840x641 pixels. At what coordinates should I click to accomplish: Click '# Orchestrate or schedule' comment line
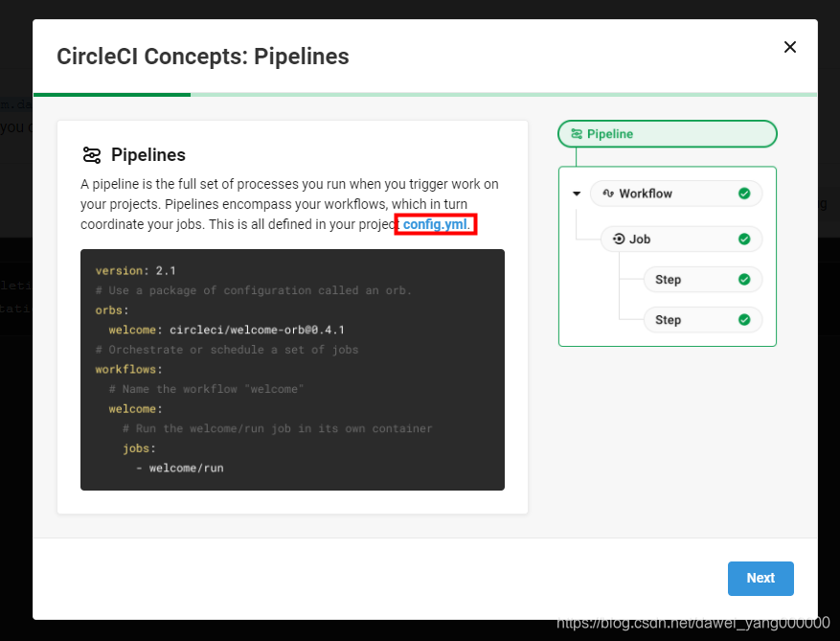pyautogui.click(x=227, y=350)
